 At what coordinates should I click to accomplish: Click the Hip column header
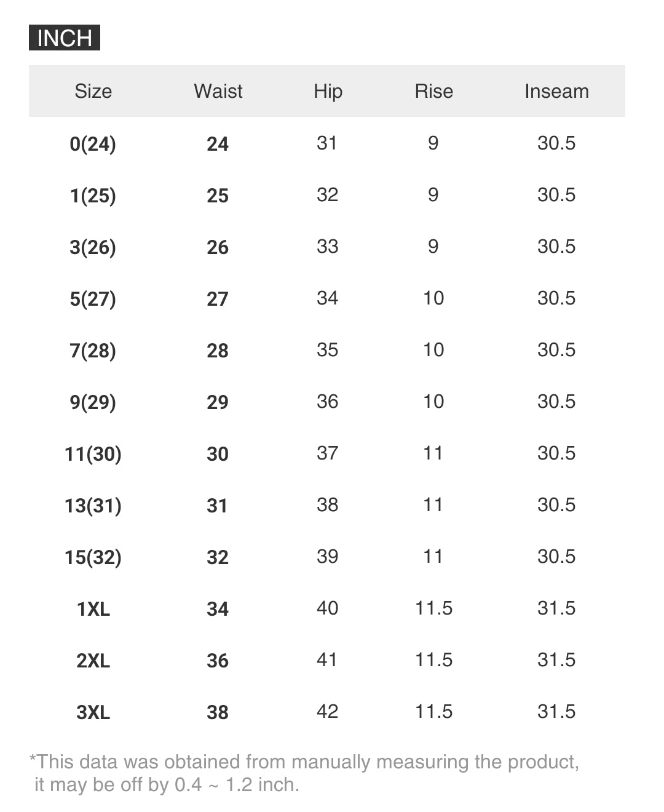(x=328, y=91)
